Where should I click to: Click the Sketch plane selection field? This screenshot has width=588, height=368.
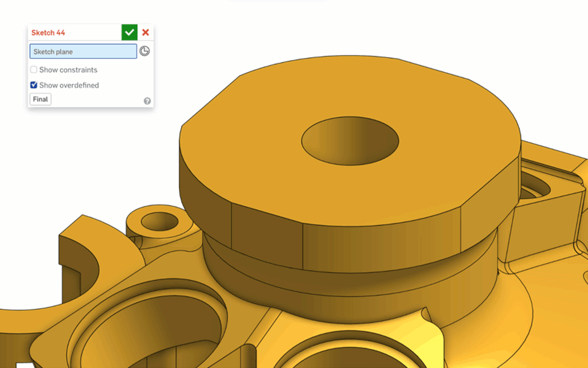[83, 52]
